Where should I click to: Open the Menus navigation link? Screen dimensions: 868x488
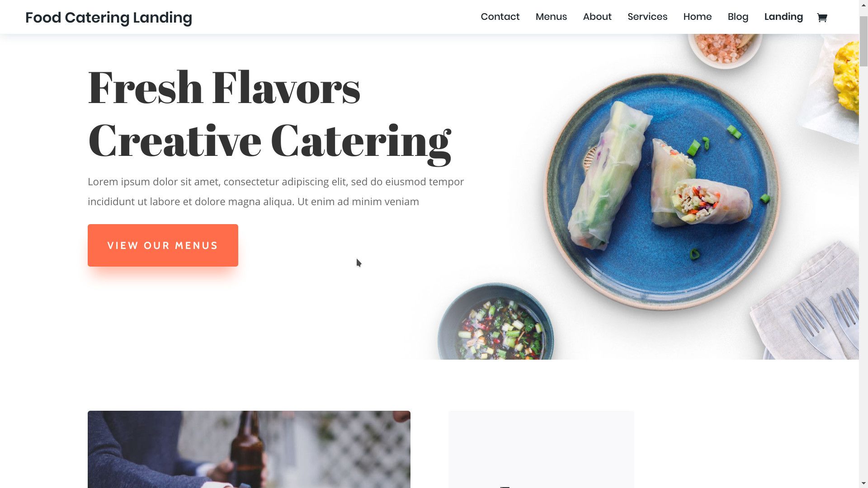[x=551, y=17]
